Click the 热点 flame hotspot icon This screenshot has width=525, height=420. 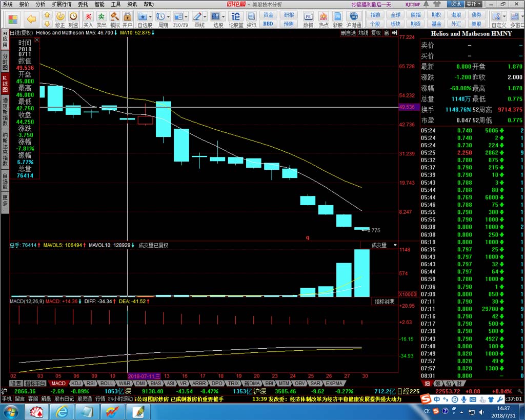[x=324, y=16]
